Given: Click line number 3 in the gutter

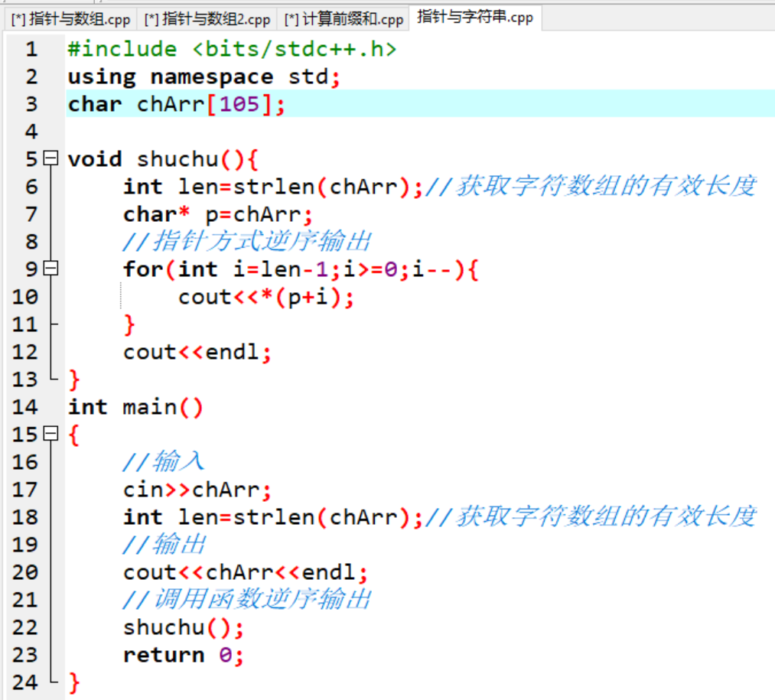Looking at the screenshot, I should click(x=31, y=104).
